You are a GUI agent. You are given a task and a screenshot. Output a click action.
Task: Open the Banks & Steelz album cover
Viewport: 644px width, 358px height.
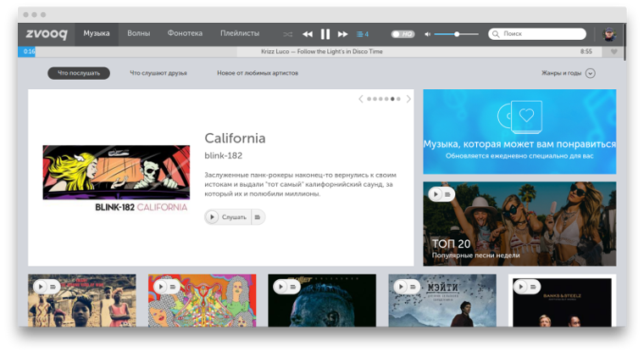point(562,300)
